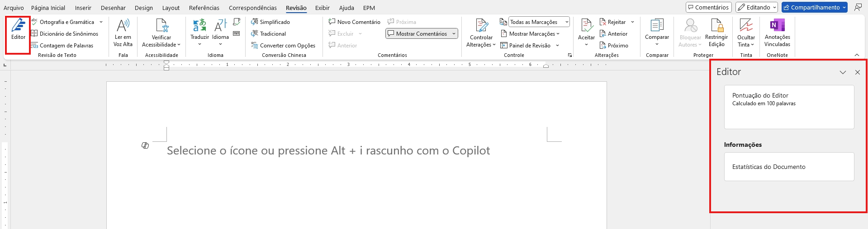
Task: Open Controle group dialog launcher
Action: pyautogui.click(x=570, y=55)
